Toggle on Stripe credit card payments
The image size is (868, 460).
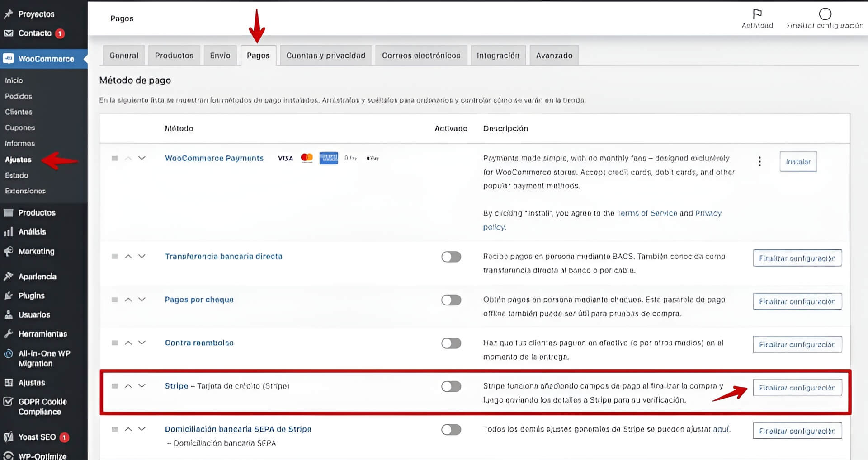point(451,386)
